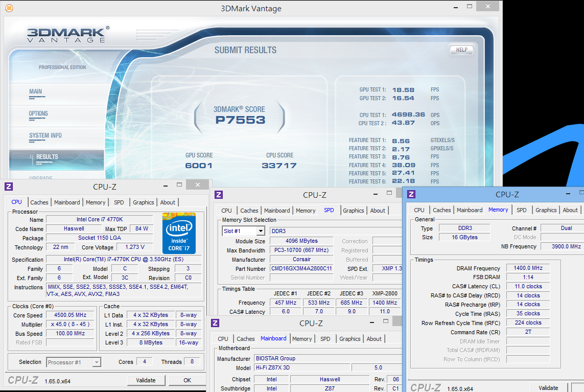Click the Core Speed value field
The width and height of the screenshot is (584, 392).
pyautogui.click(x=71, y=315)
